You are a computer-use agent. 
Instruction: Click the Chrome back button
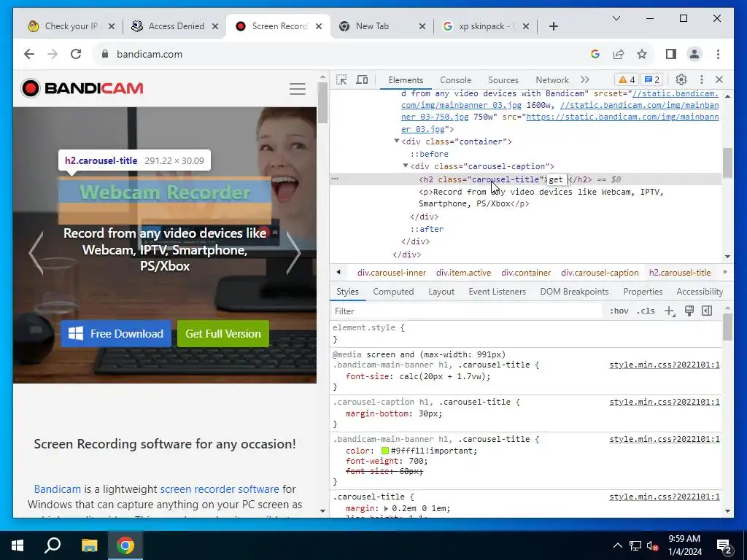click(x=29, y=54)
